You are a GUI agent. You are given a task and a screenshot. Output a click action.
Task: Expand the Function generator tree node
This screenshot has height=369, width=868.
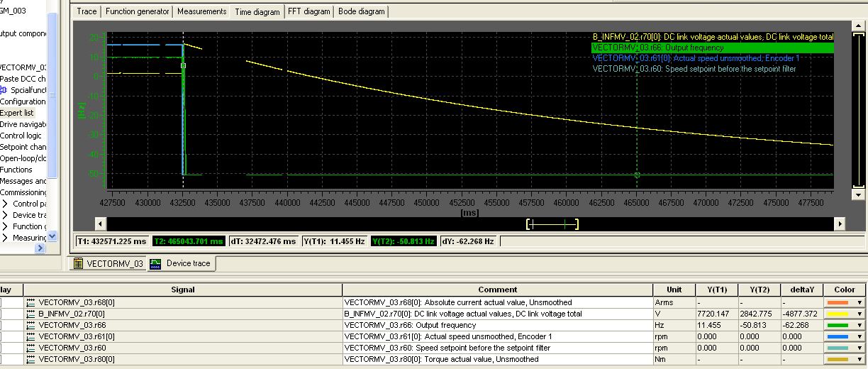[x=5, y=226]
